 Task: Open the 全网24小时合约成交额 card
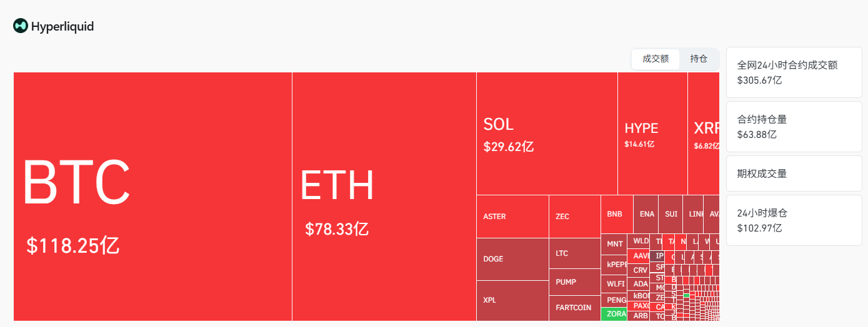tap(794, 72)
